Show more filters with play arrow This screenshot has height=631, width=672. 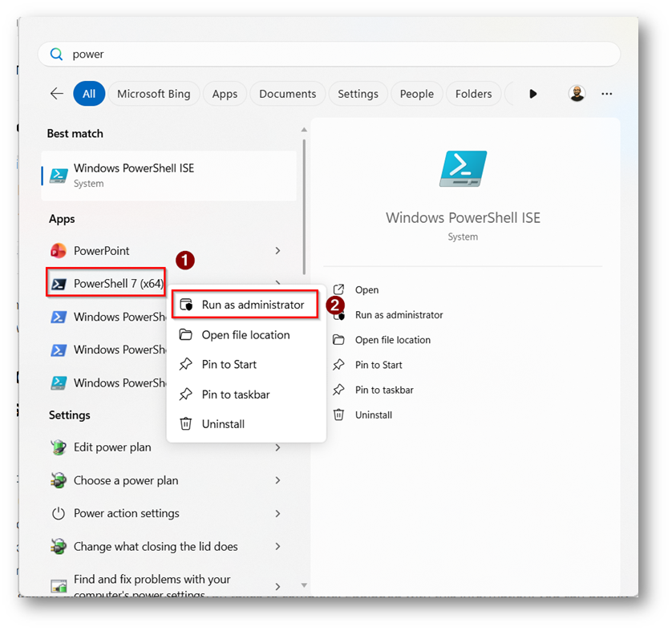[x=532, y=94]
